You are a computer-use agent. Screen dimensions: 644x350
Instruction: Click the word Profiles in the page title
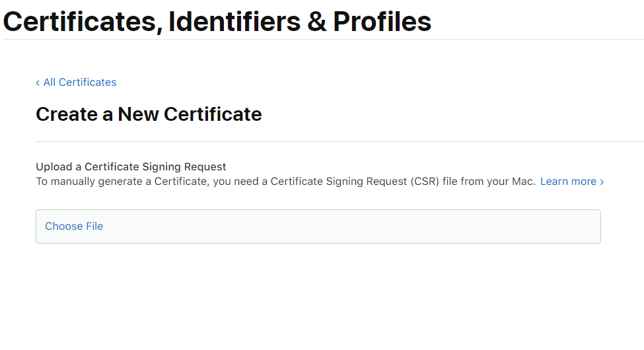pos(382,21)
